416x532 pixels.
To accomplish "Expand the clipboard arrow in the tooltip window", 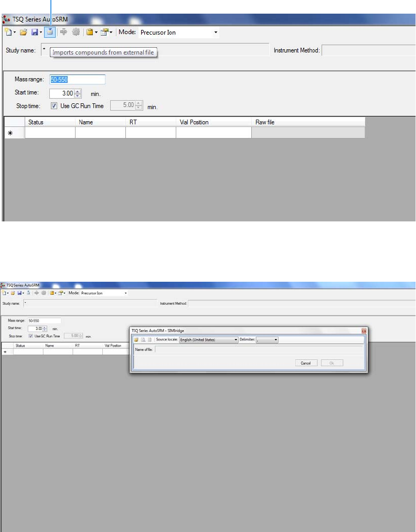I will coord(96,33).
